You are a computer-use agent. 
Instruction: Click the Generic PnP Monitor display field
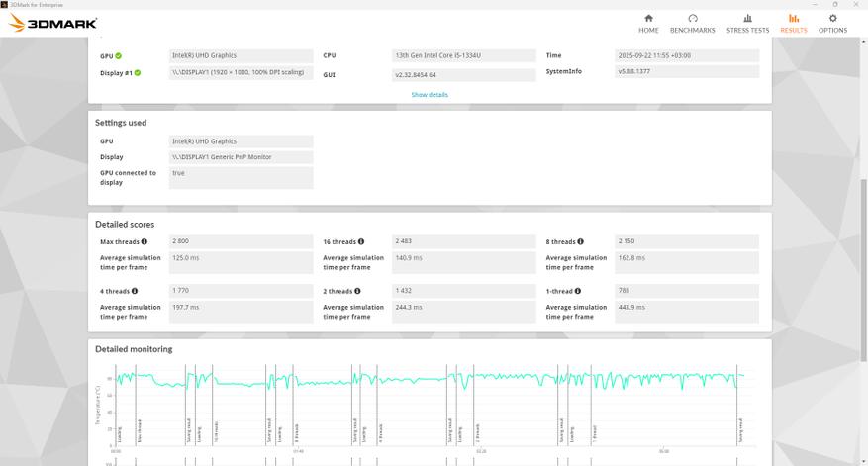point(241,157)
